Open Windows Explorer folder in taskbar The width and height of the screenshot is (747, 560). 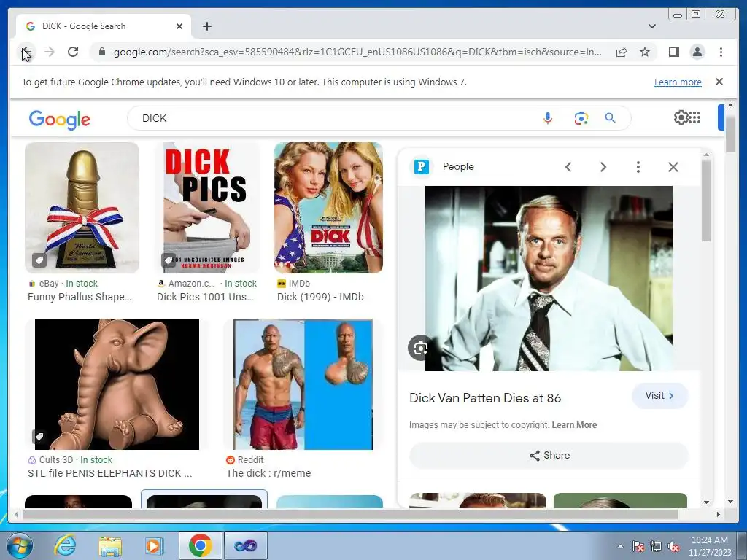[x=110, y=545]
